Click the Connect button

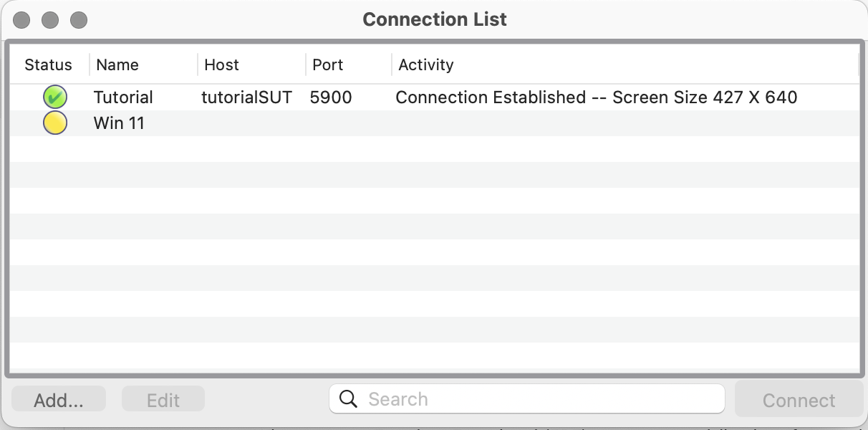click(x=798, y=399)
